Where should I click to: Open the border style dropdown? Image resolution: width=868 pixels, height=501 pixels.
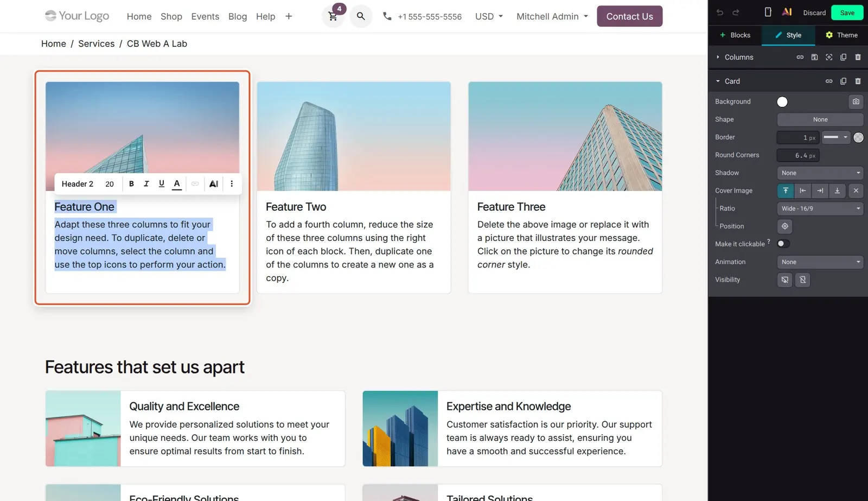tap(835, 137)
